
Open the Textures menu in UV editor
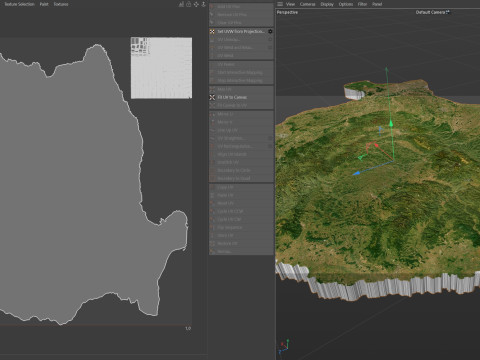61,4
